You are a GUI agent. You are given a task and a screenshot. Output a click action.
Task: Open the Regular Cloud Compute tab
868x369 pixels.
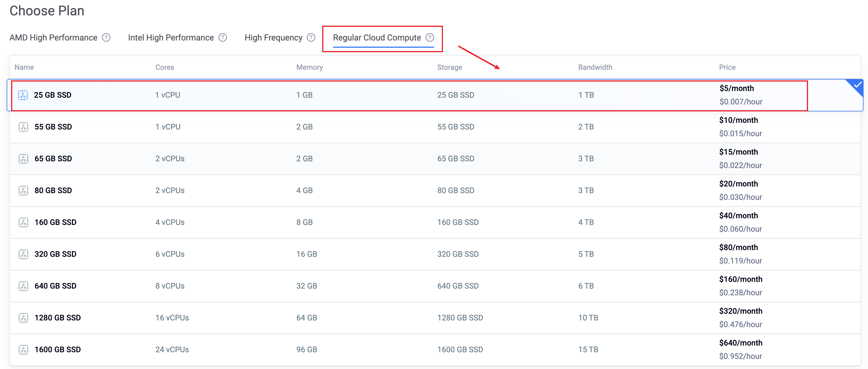point(377,37)
